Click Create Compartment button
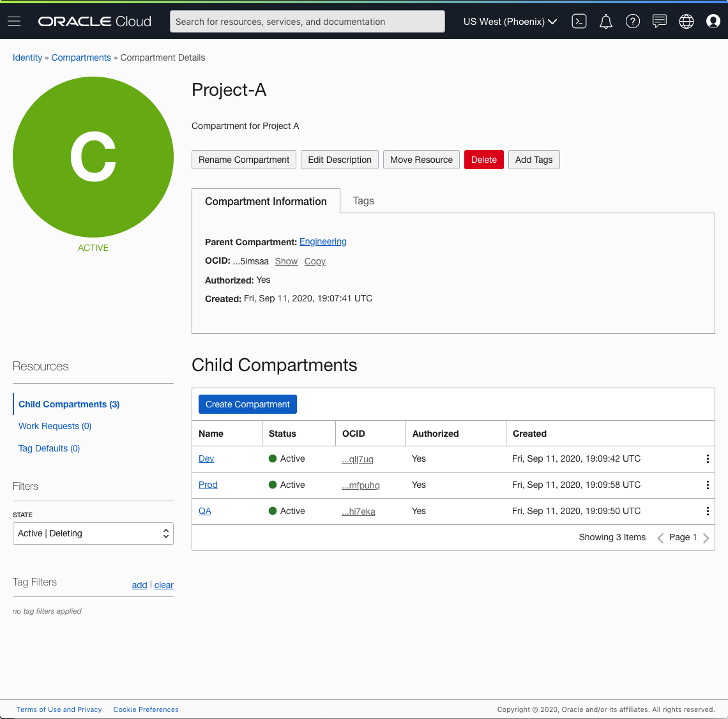 [248, 404]
